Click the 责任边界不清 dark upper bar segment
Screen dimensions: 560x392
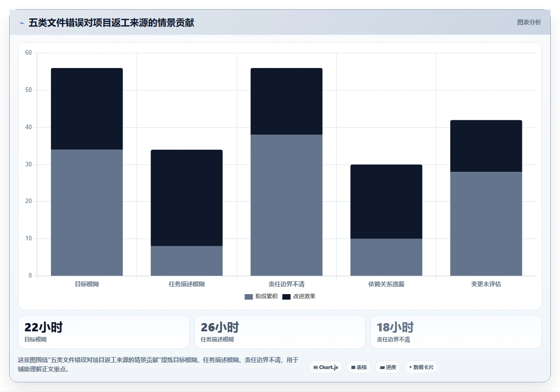(286, 102)
